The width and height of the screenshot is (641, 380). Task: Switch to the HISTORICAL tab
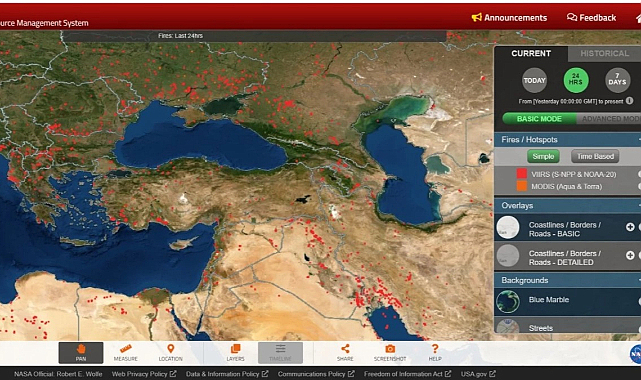pos(604,54)
